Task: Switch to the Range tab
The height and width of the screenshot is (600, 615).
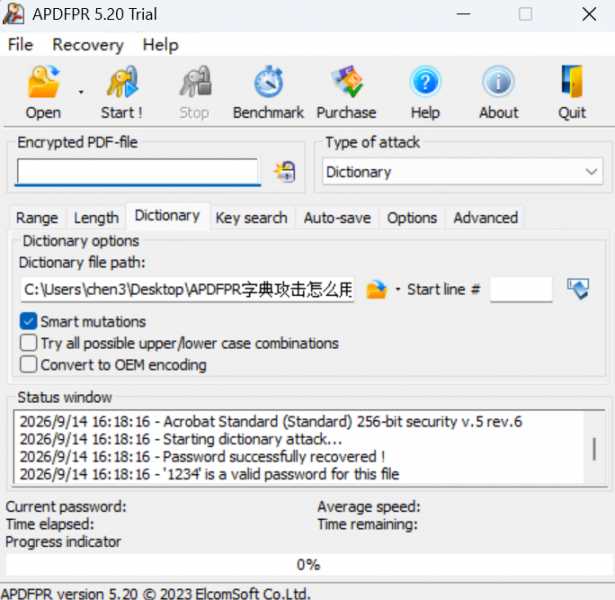Action: point(37,218)
